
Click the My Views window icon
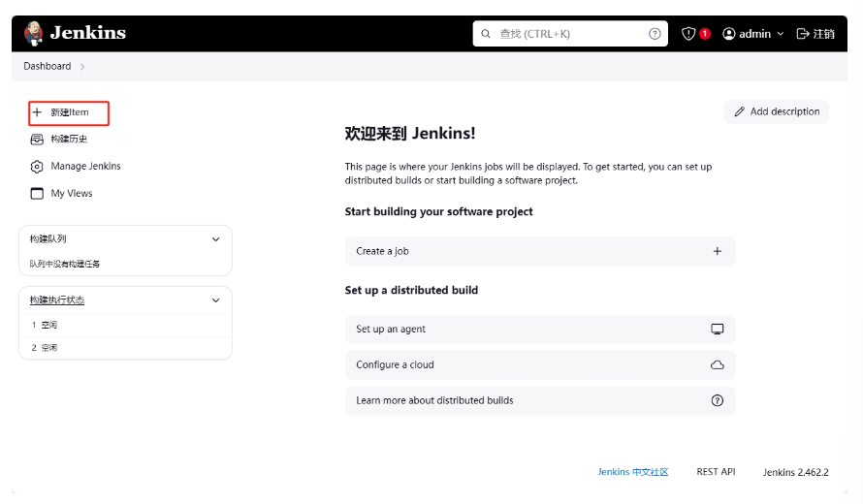(37, 193)
